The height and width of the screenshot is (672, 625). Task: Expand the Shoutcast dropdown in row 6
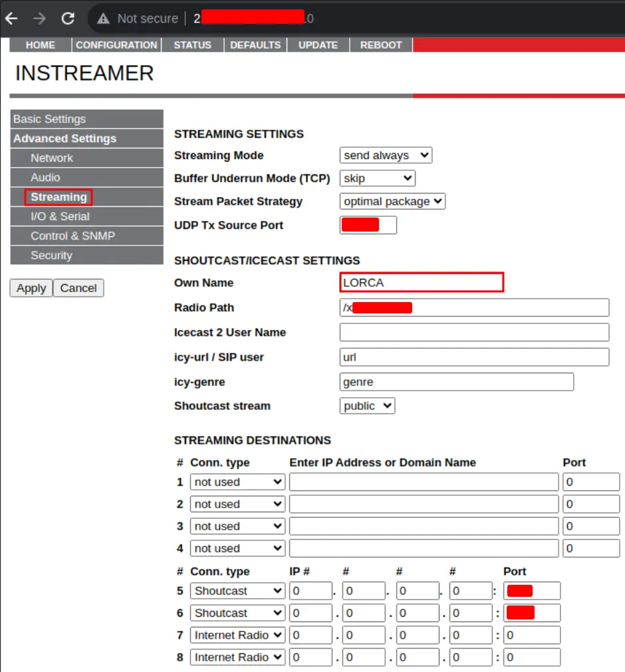click(238, 613)
